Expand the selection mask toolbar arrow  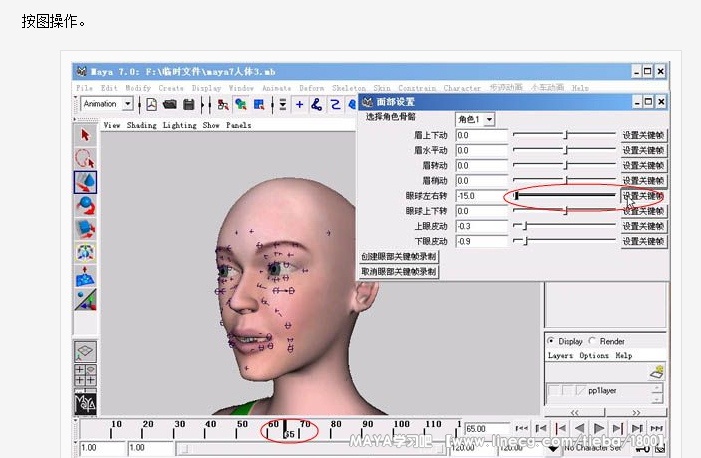(283, 104)
